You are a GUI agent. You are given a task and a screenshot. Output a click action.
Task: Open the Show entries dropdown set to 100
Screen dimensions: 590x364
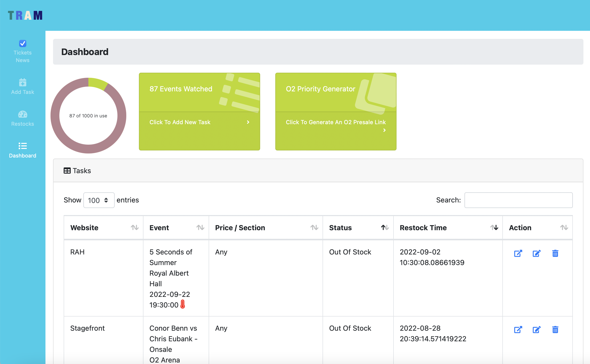pos(99,200)
